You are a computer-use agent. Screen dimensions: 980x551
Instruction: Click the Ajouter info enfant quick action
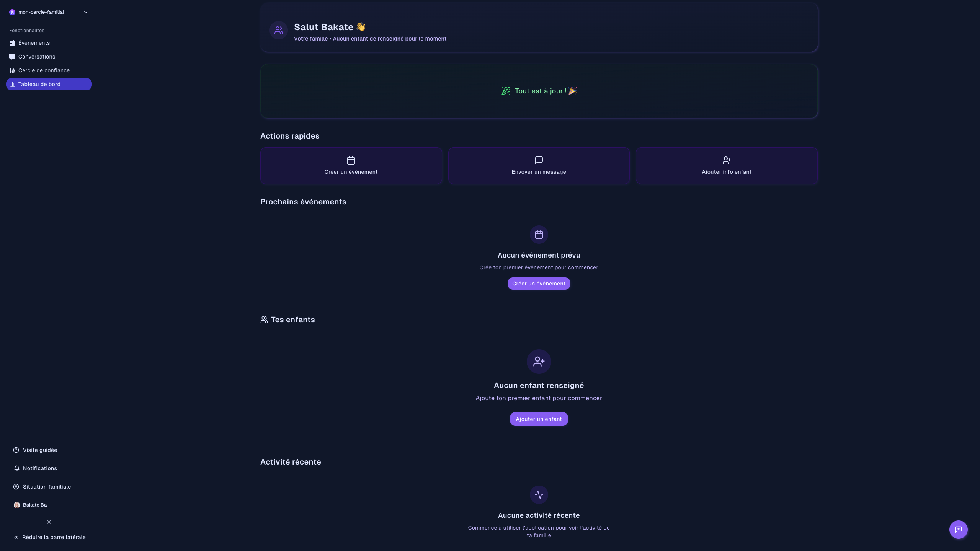[726, 166]
